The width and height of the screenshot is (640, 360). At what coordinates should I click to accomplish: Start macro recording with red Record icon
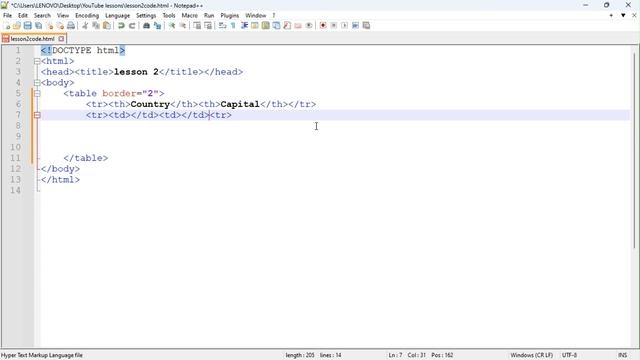point(323,26)
